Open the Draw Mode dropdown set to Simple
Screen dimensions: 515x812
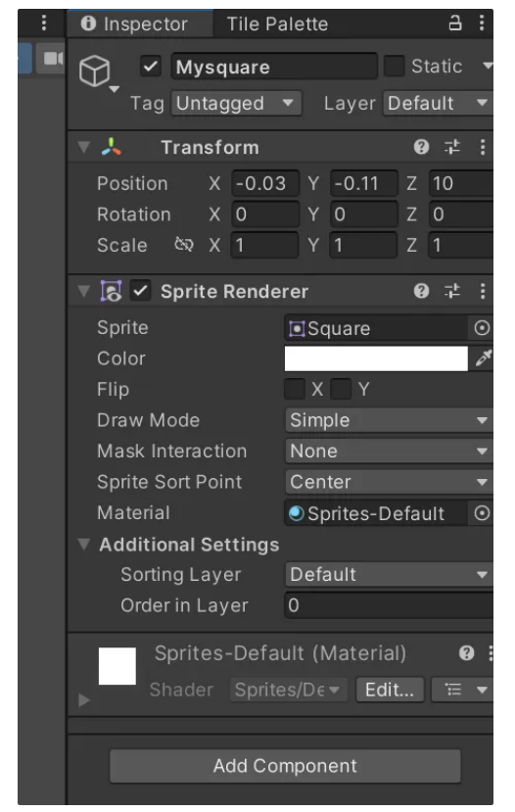click(389, 420)
